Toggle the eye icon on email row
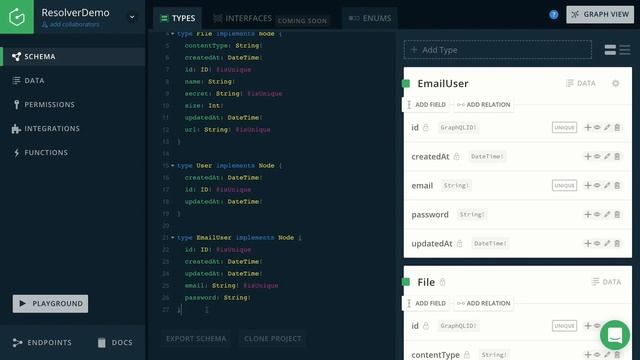The width and height of the screenshot is (640, 360). click(597, 185)
